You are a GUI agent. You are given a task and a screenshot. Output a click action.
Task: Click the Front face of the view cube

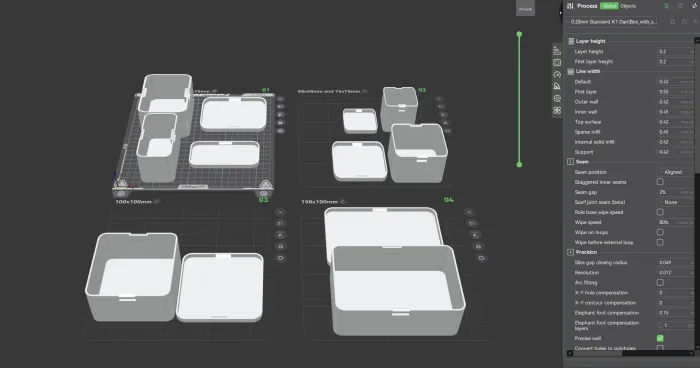click(525, 8)
